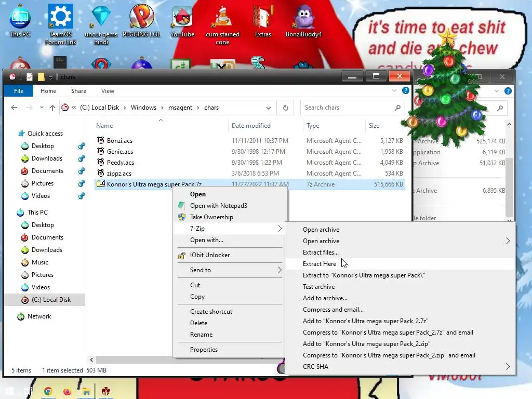The height and width of the screenshot is (399, 532).
Task: Open Music under This PC
Action: click(39, 262)
